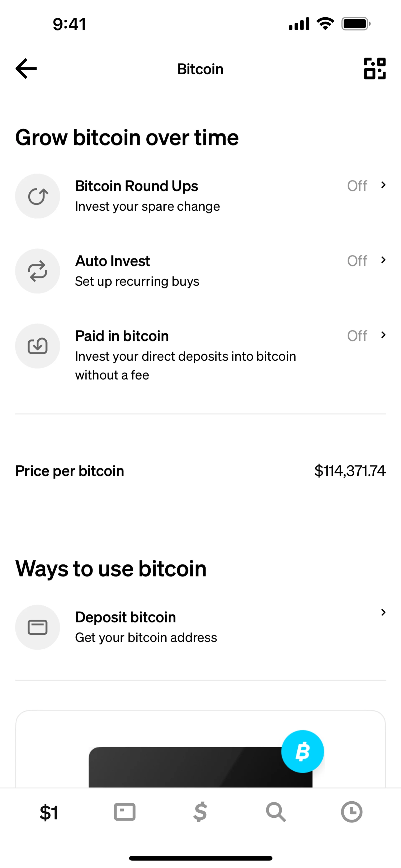Open the QR code scanner icon
Viewport: 401px width, 868px height.
(x=374, y=68)
